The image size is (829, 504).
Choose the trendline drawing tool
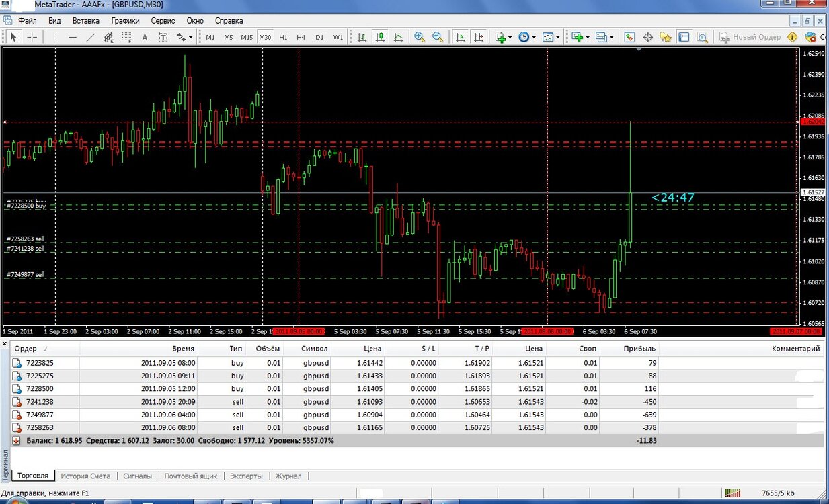click(x=90, y=37)
